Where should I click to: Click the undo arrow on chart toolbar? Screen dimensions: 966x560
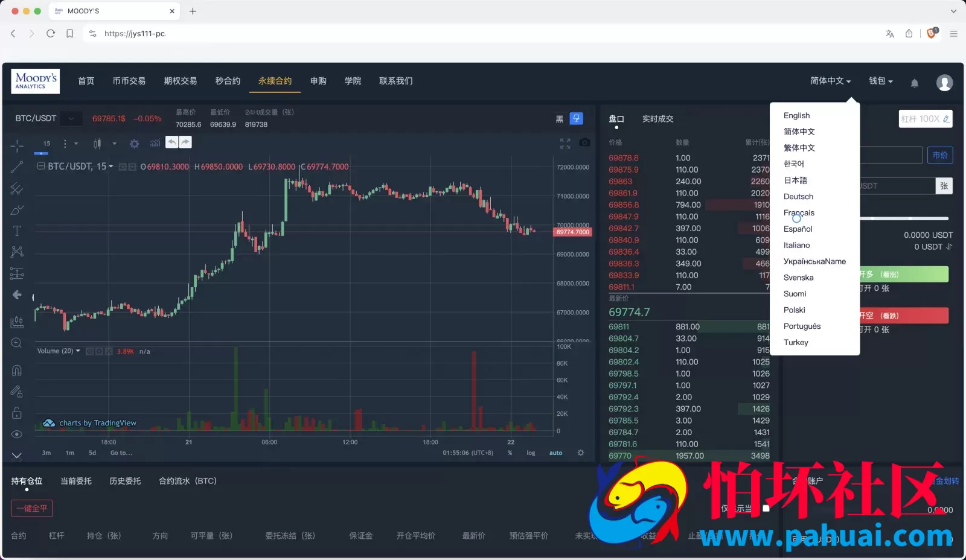[x=172, y=142]
